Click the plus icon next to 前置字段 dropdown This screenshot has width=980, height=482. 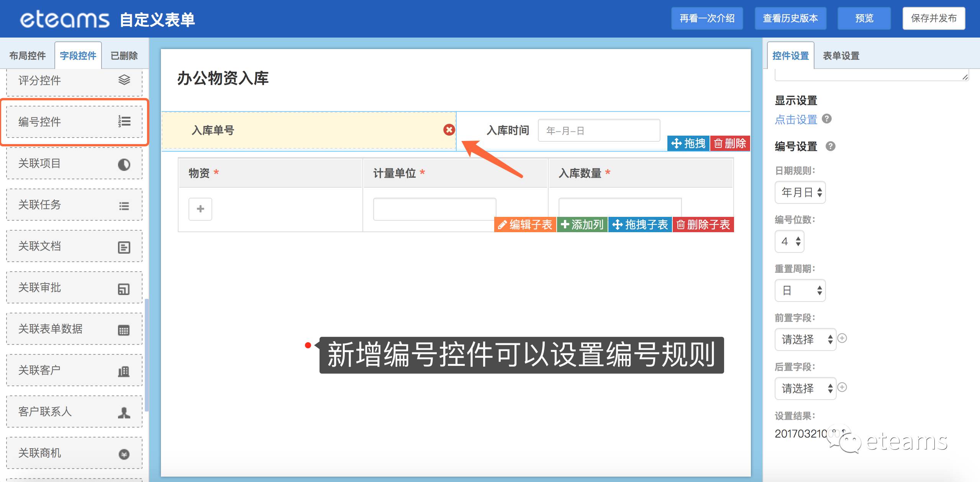(842, 338)
